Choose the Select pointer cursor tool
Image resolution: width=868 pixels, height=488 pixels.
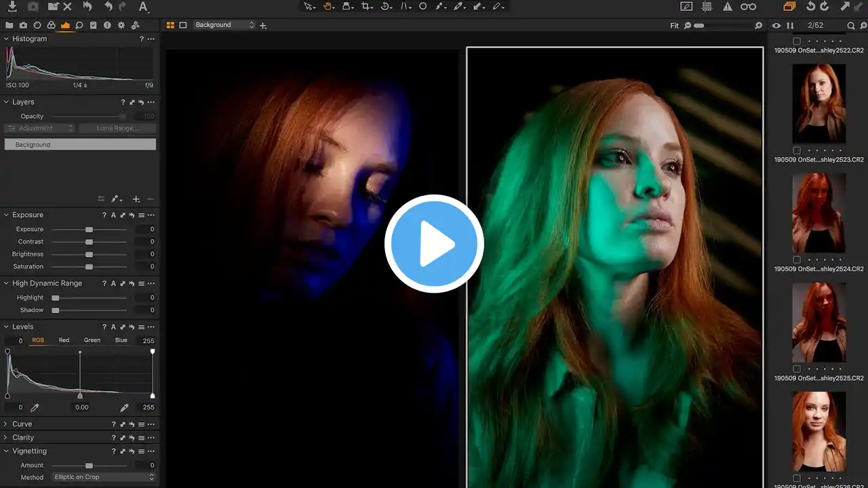pos(309,7)
